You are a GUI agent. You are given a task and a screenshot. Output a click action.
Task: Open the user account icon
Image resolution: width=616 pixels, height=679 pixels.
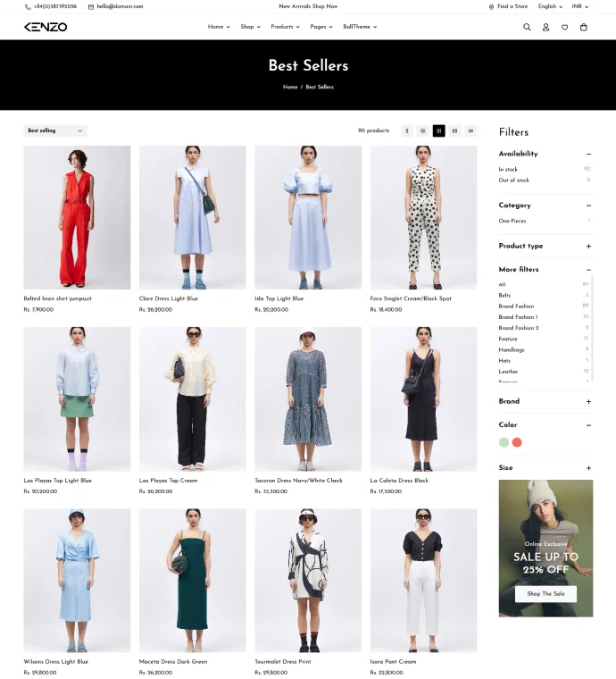545,27
